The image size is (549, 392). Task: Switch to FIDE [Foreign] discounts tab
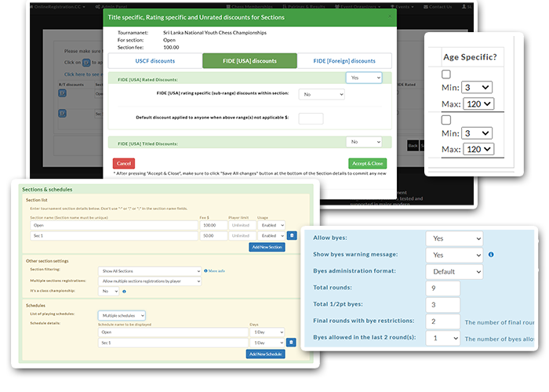(x=344, y=61)
